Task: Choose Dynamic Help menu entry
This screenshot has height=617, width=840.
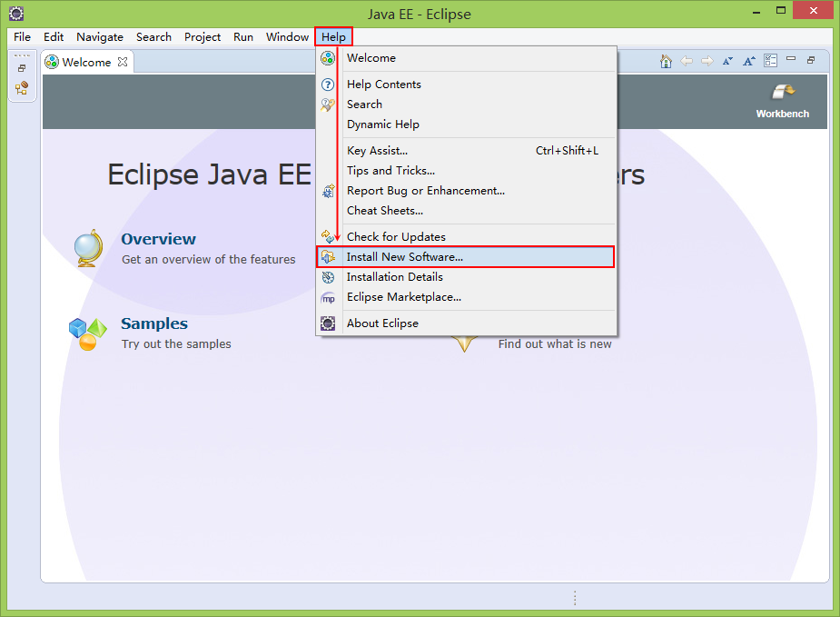Action: (466, 124)
